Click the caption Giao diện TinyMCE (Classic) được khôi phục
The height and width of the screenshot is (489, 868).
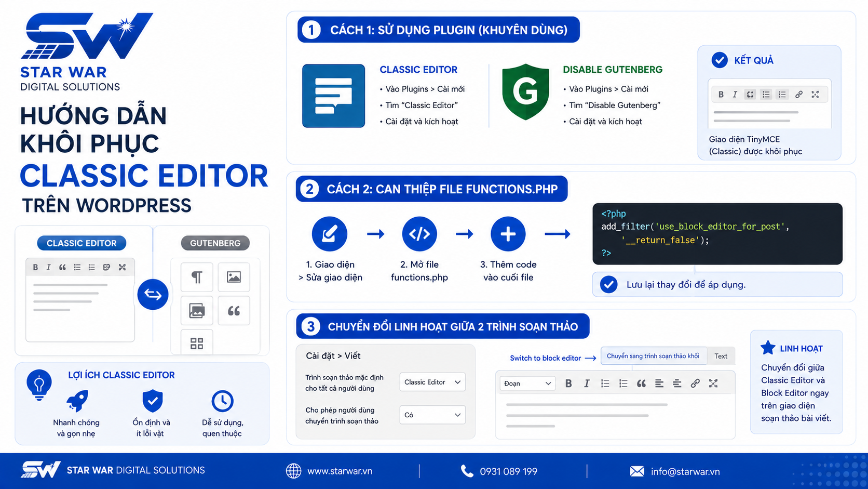pyautogui.click(x=755, y=145)
